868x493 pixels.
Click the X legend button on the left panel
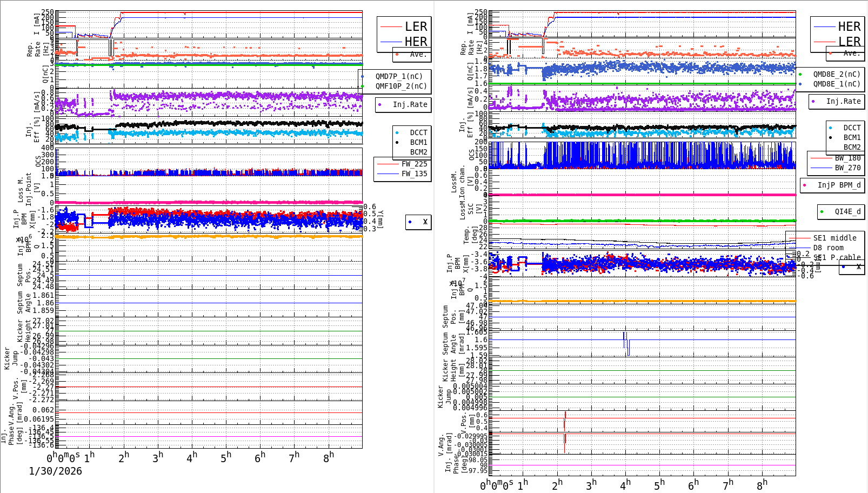[x=418, y=222]
